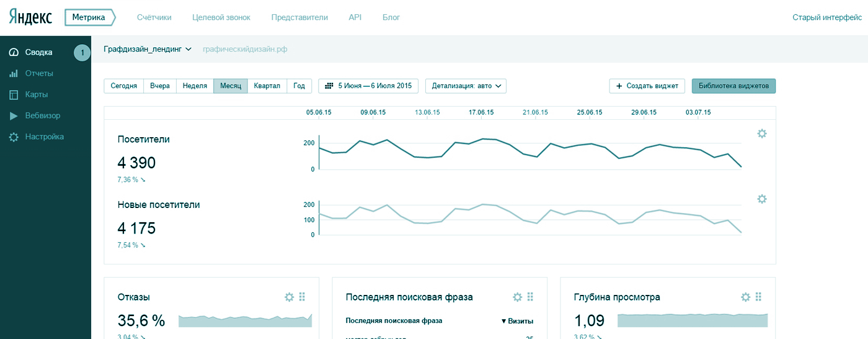Open Отчеты in the left sidebar
This screenshot has height=339, width=868.
pyautogui.click(x=39, y=73)
